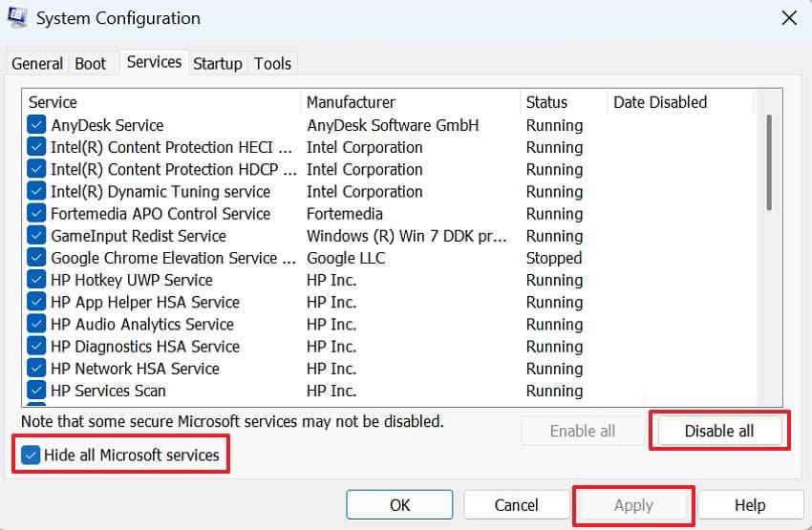Confirm with the OK button
This screenshot has width=812, height=530.
point(399,504)
